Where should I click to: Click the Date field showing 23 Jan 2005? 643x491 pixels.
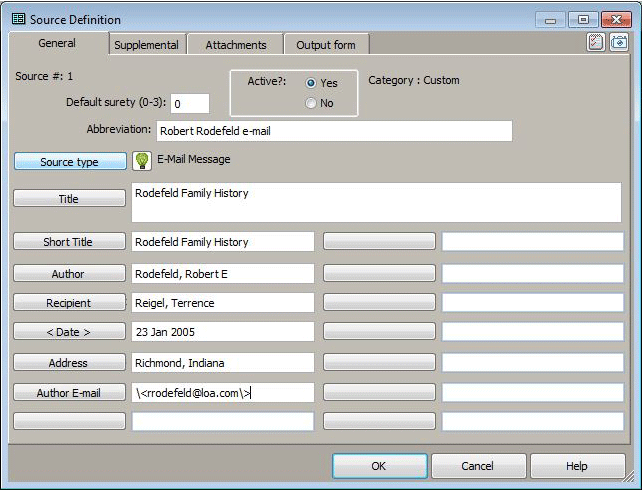click(223, 331)
